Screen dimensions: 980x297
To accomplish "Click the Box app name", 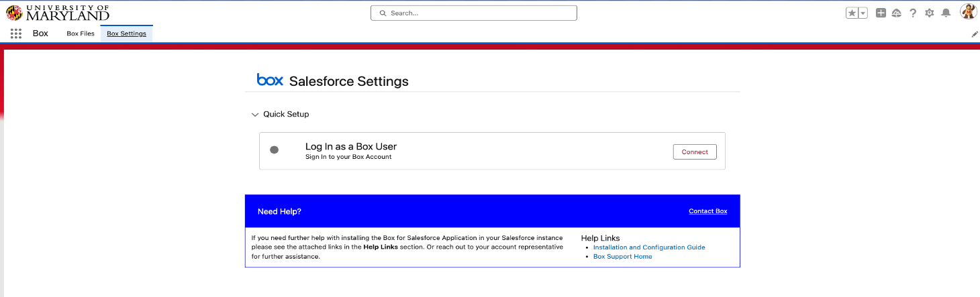I will click(40, 33).
